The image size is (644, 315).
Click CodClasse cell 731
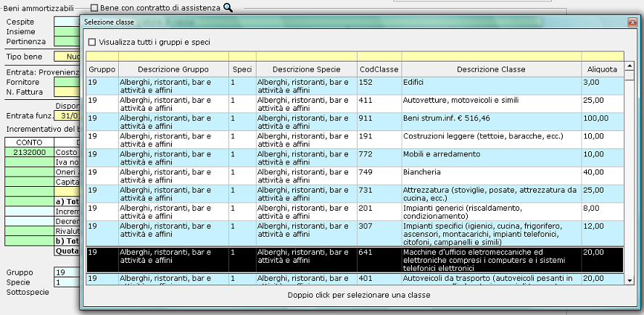[379, 194]
